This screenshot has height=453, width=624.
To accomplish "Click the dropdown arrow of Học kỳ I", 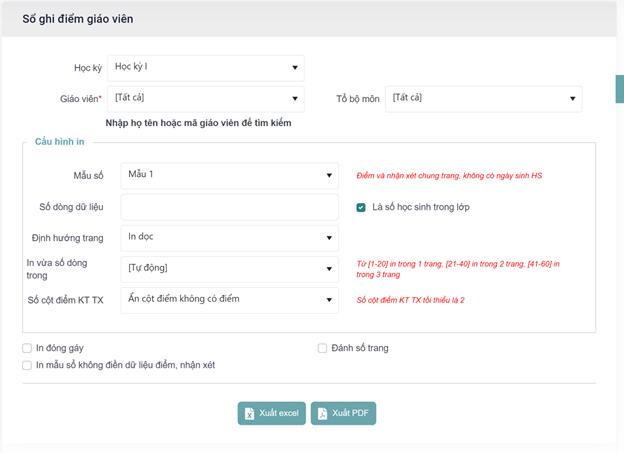I will tap(295, 68).
